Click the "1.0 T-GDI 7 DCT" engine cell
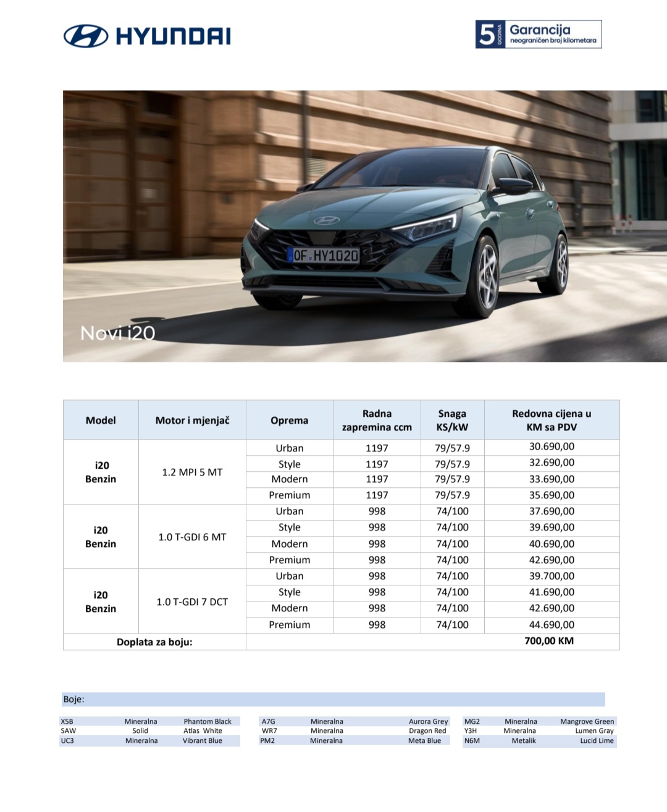Image resolution: width=667 pixels, height=812 pixels. (192, 601)
